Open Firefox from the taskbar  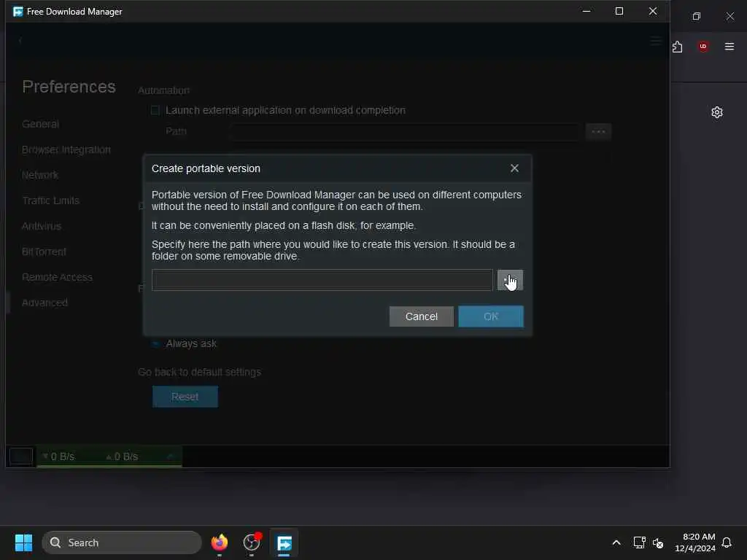(219, 542)
